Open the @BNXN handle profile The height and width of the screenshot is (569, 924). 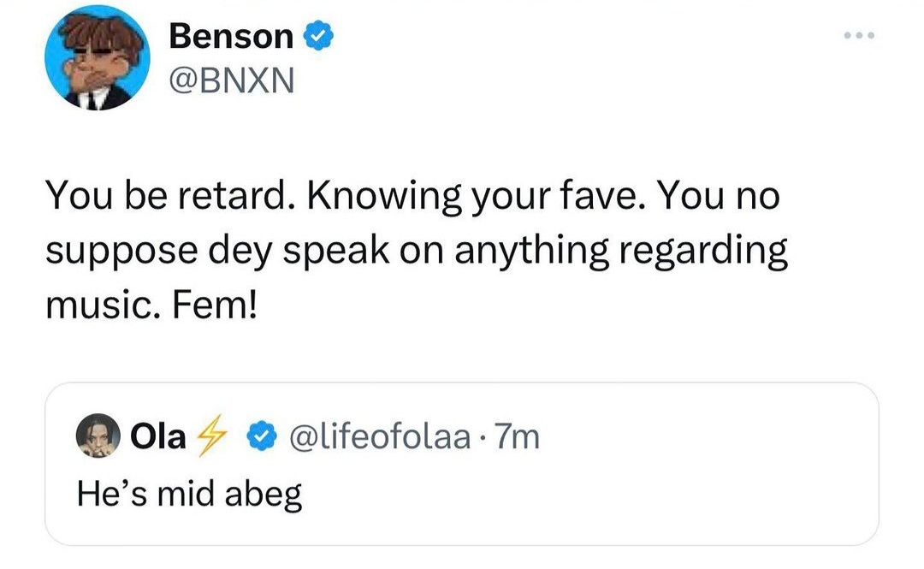coord(231,82)
